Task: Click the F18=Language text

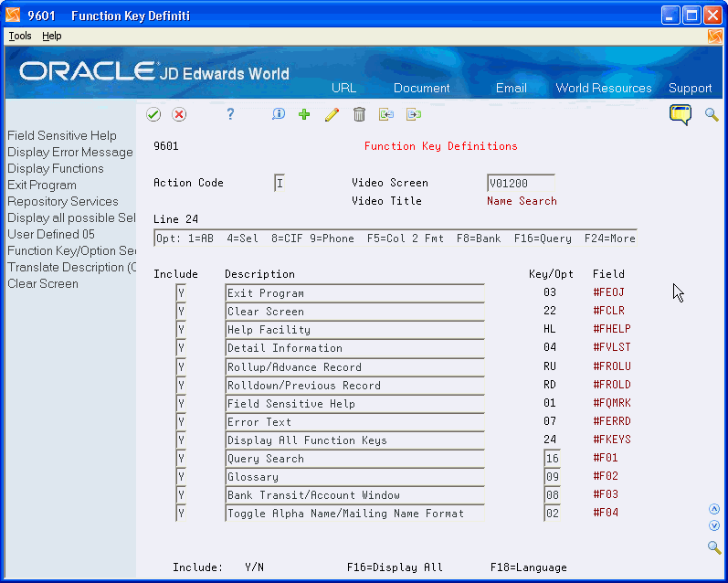Action: [528, 567]
